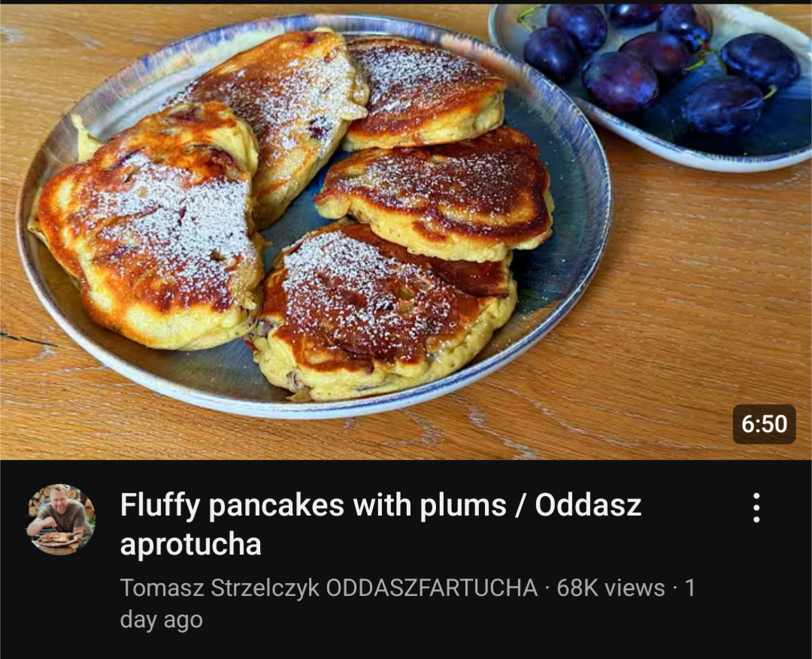The image size is (812, 659).
Task: Click the large left pancake in the thumbnail
Action: (150, 228)
